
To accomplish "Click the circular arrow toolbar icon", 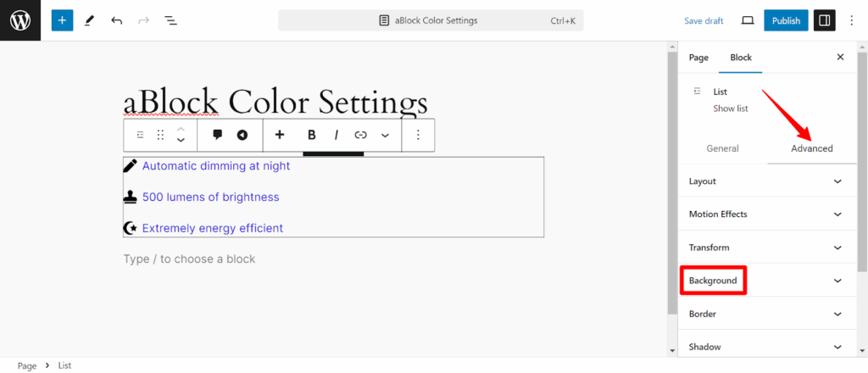I will (x=242, y=135).
